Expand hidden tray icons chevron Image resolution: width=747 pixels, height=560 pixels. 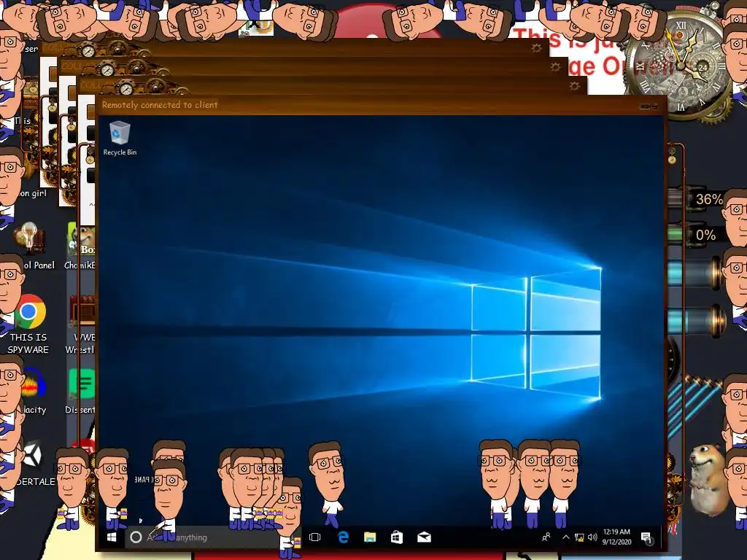[566, 537]
